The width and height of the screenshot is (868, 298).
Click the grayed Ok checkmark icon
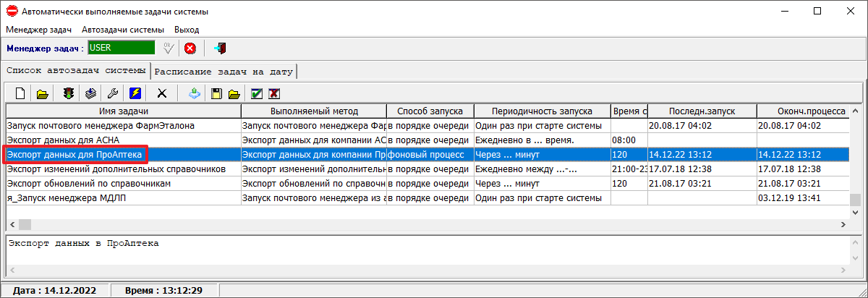coord(169,48)
